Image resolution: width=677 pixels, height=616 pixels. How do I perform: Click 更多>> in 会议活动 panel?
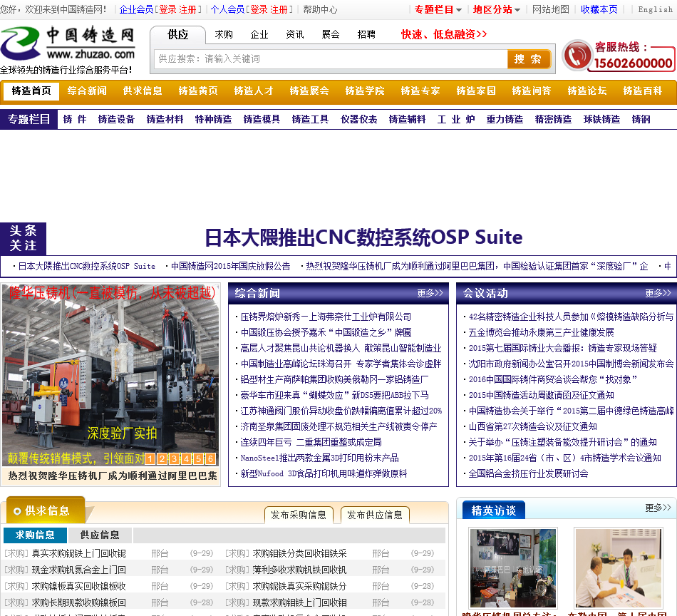point(658,293)
